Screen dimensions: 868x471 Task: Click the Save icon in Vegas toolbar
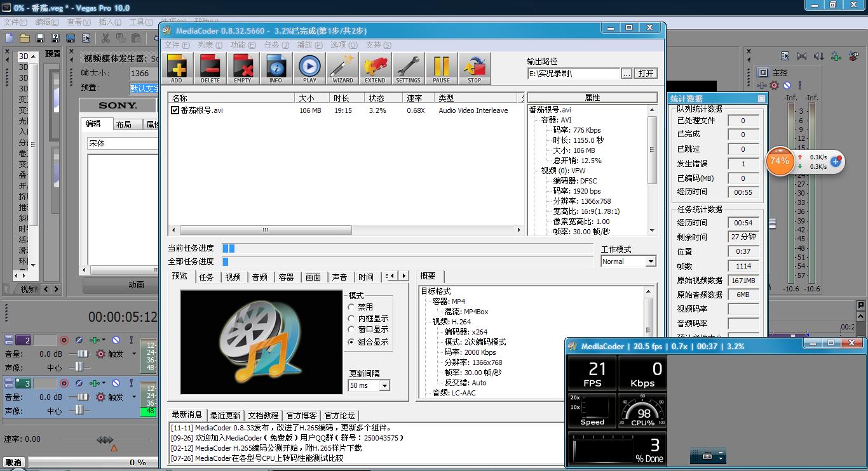pyautogui.click(x=40, y=39)
